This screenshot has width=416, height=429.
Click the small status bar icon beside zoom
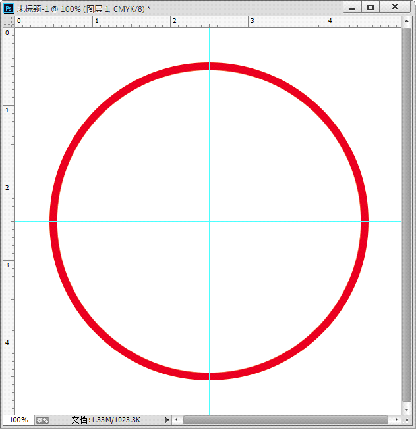(x=42, y=420)
